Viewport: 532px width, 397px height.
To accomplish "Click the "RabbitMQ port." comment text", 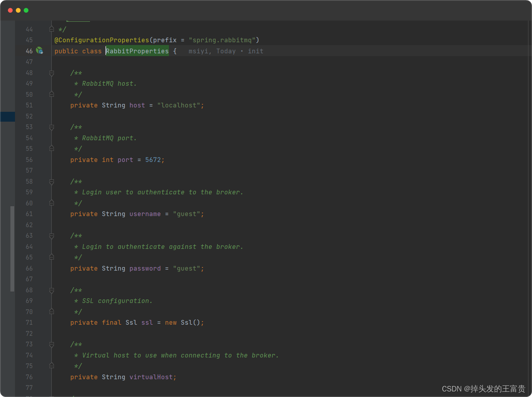I will tap(109, 138).
